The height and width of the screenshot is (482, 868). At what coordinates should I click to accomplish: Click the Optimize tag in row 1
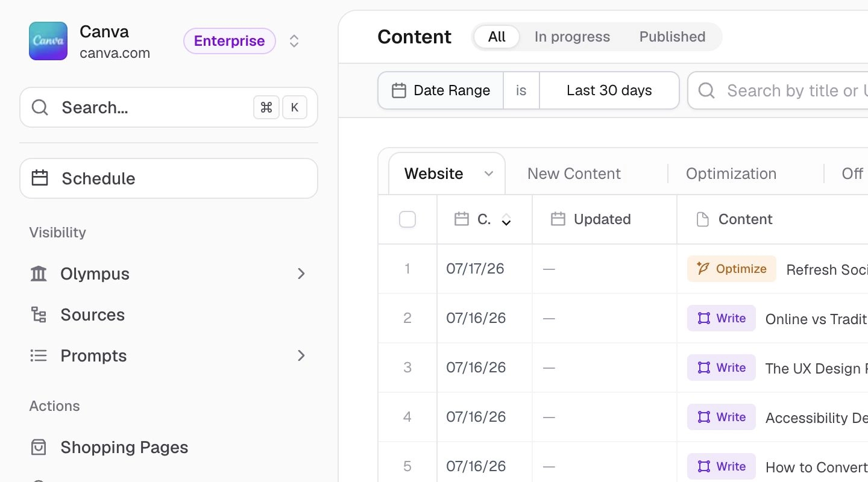[732, 269]
